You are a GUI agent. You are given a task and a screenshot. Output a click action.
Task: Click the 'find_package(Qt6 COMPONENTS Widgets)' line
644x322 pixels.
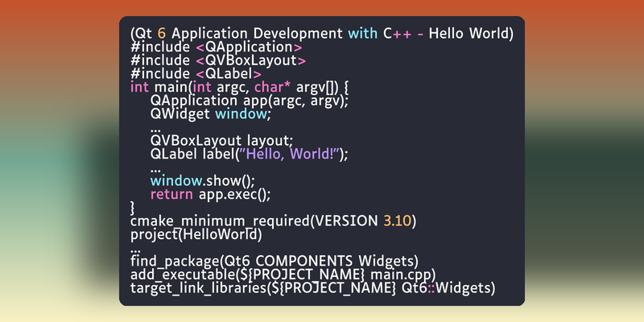pos(275,261)
